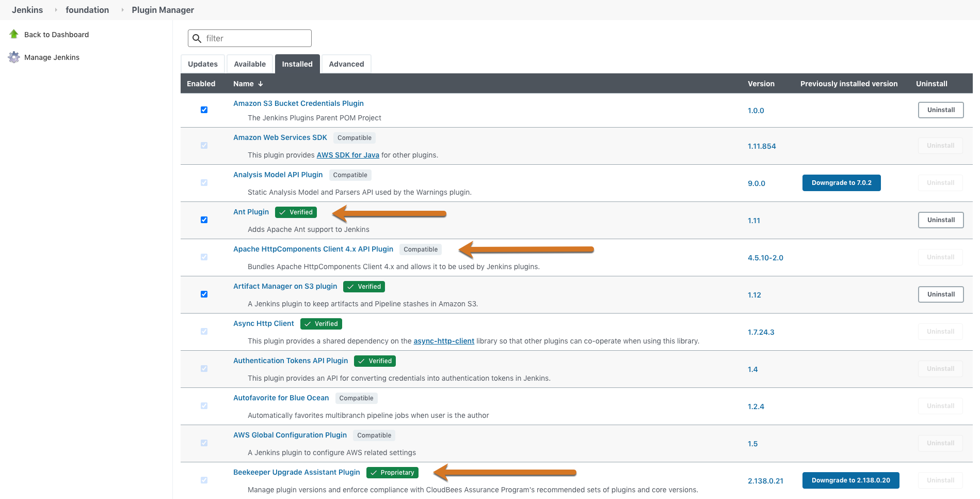Open Beekeeper Upgrade Assistant Plugin link
Viewport: 980px width, 499px height.
point(297,472)
